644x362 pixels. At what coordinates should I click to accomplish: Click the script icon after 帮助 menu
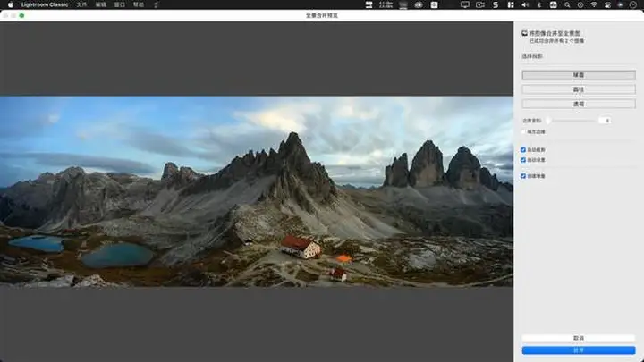point(157,4)
